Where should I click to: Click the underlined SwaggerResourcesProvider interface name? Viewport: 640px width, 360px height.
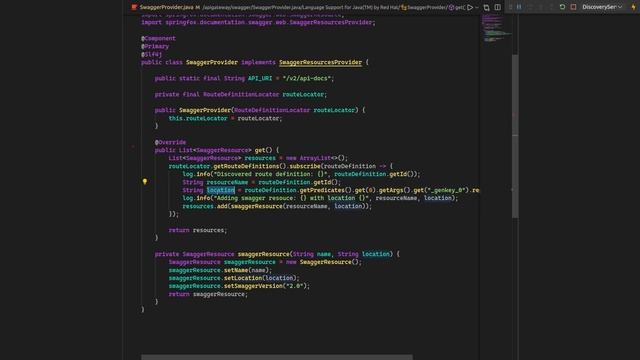pyautogui.click(x=320, y=62)
